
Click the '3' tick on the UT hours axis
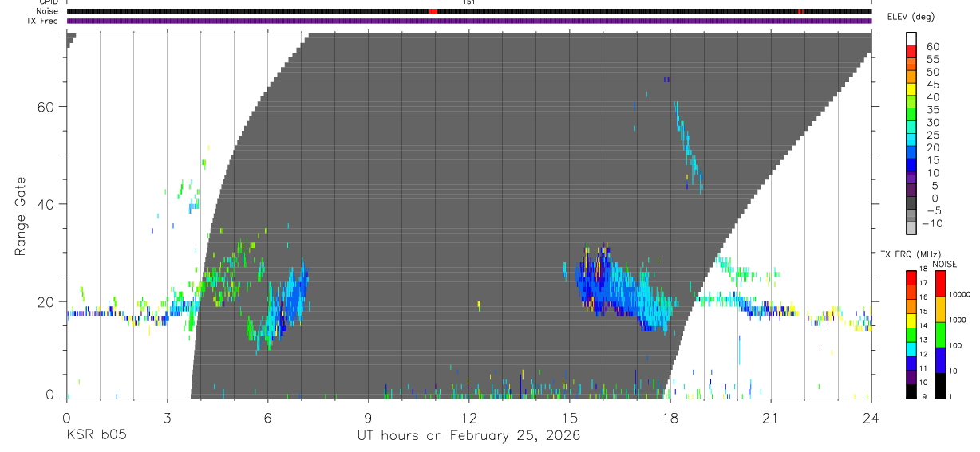(x=168, y=417)
